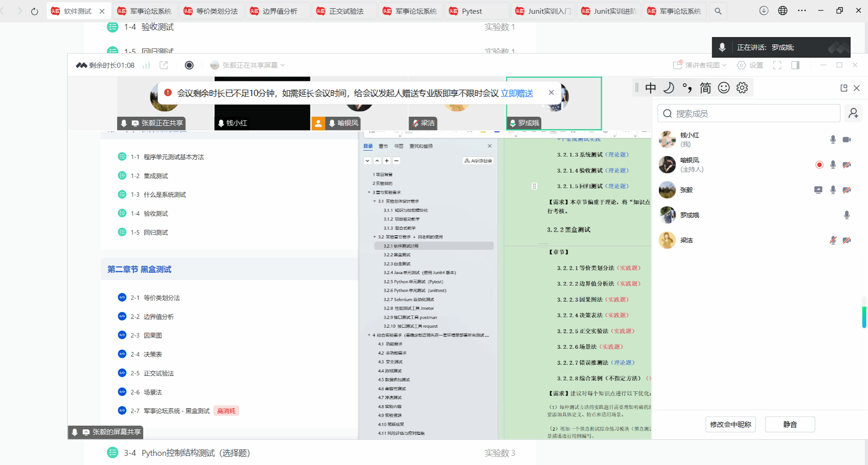Screen dimensions: 868x465
Task: Click the recording indicator in meeting toolbar
Action: (189, 65)
